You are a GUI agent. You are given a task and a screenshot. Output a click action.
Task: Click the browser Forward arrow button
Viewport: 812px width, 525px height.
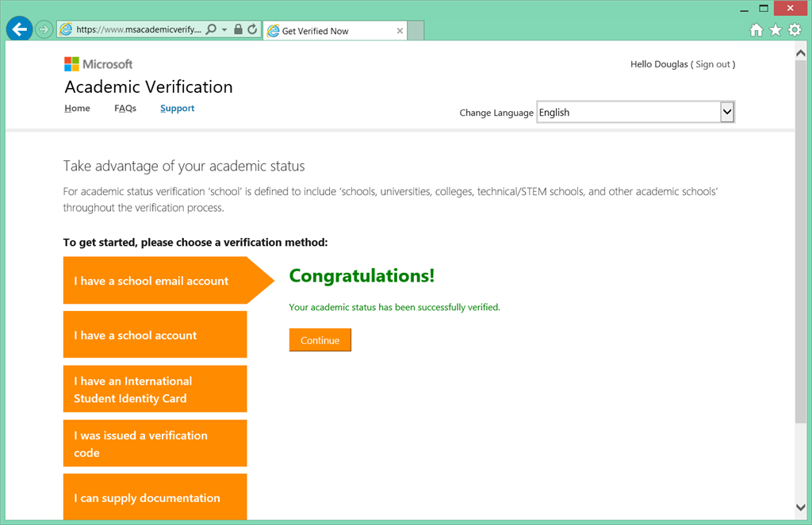point(44,29)
